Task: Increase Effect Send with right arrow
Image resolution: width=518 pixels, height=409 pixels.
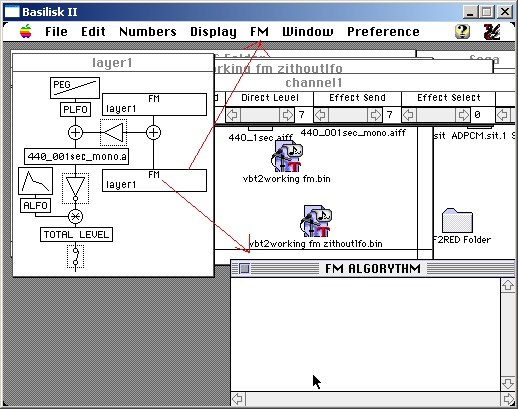Action: point(375,115)
